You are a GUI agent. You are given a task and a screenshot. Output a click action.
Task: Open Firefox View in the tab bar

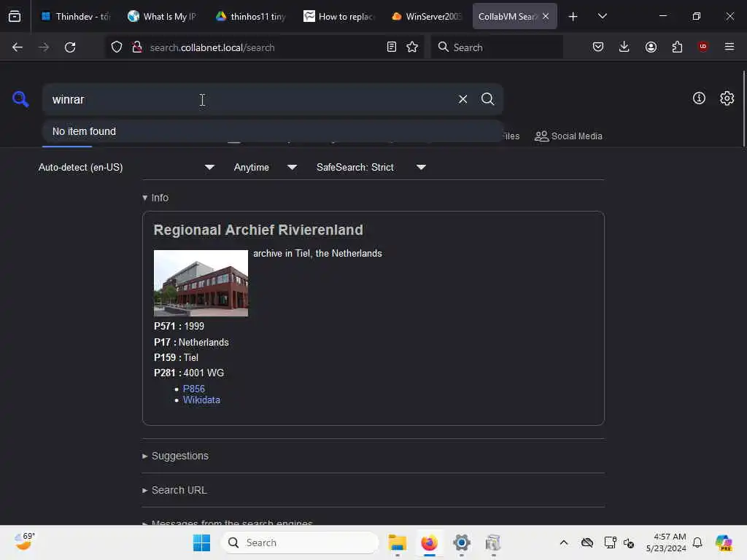pos(15,16)
